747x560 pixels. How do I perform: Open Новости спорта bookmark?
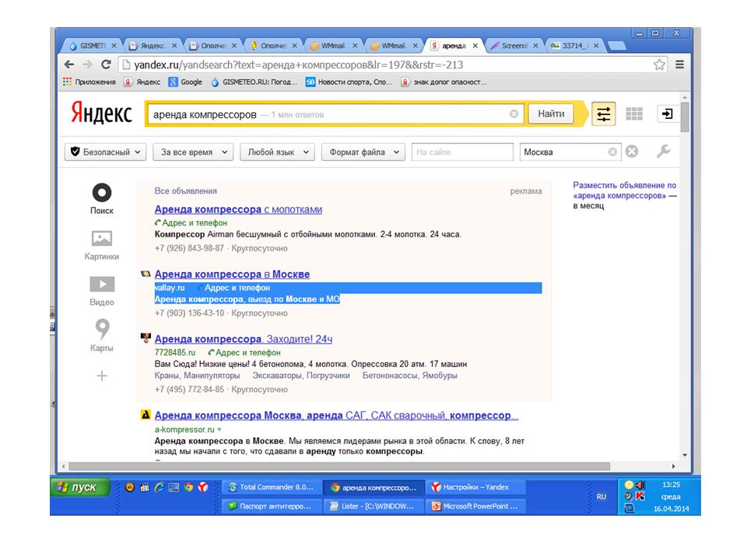click(x=349, y=82)
